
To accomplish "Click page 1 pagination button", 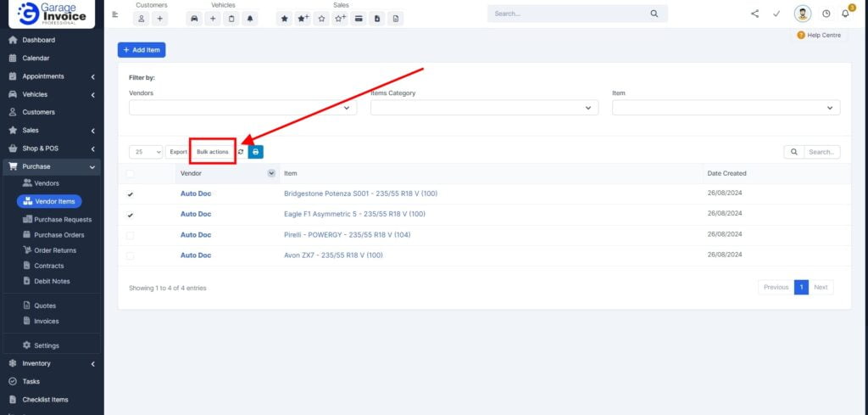I will (x=801, y=287).
